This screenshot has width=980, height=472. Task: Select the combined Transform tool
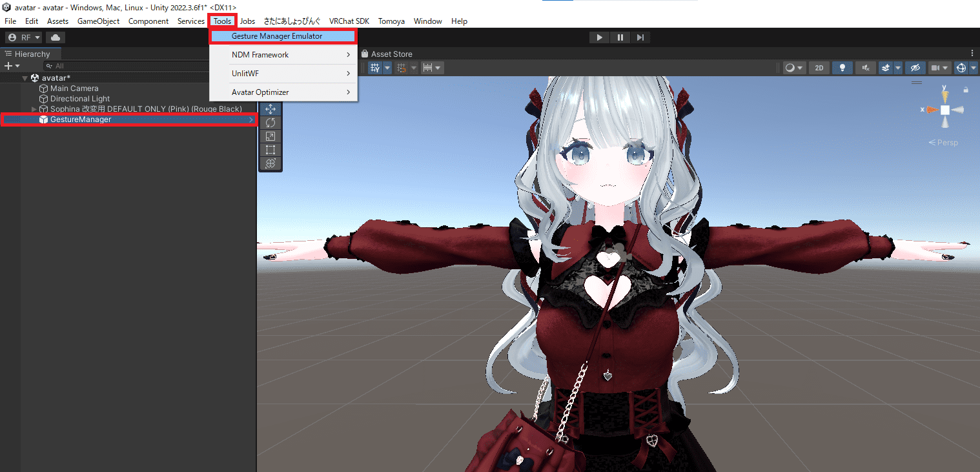271,163
